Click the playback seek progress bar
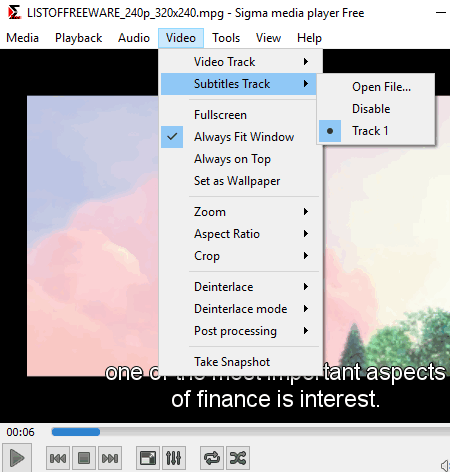 tap(251, 432)
